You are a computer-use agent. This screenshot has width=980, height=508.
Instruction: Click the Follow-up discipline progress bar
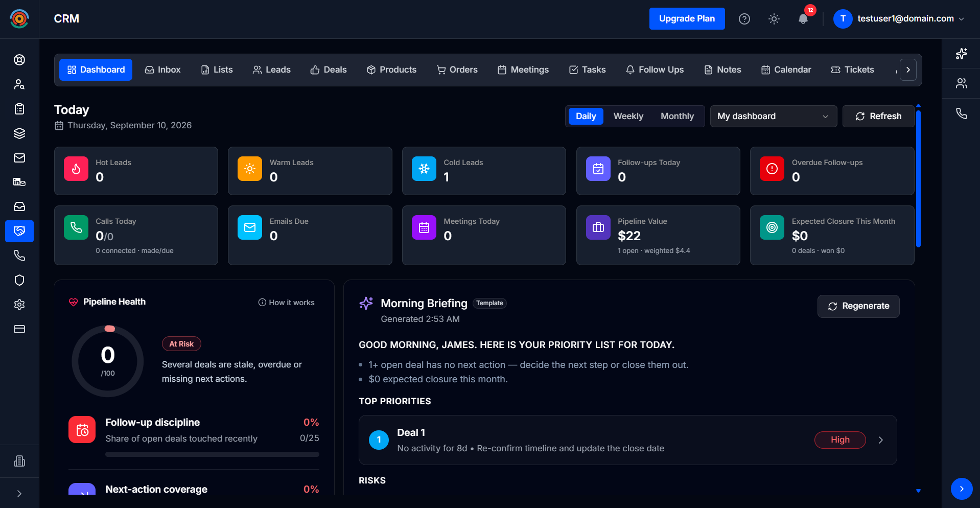coord(212,454)
